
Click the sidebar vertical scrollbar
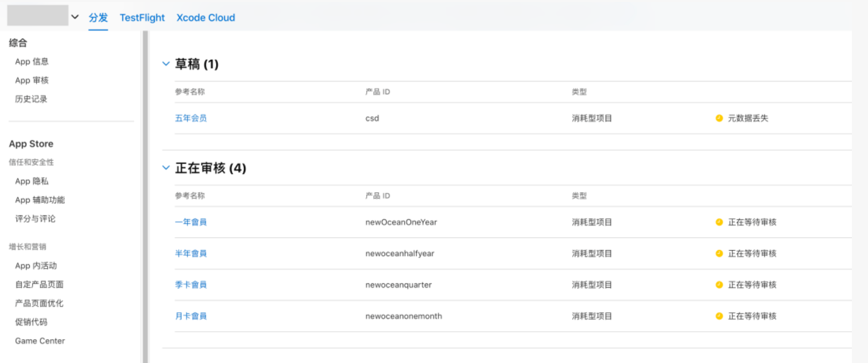pos(145,195)
